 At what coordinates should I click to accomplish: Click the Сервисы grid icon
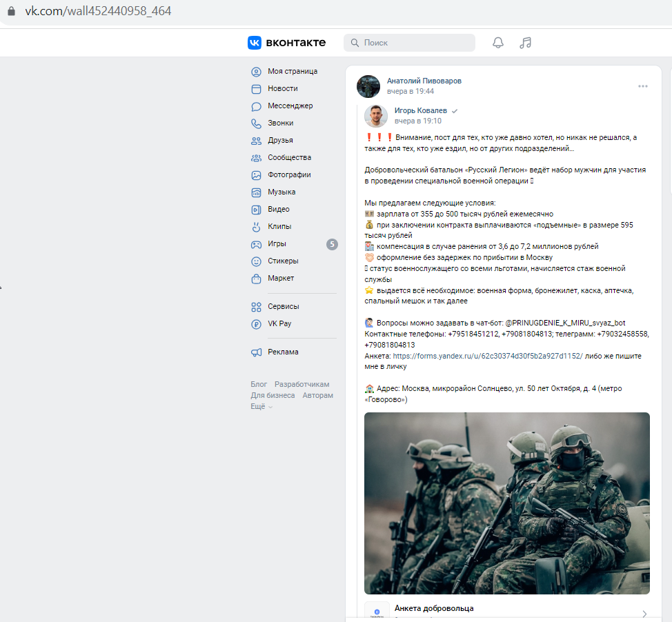click(256, 307)
